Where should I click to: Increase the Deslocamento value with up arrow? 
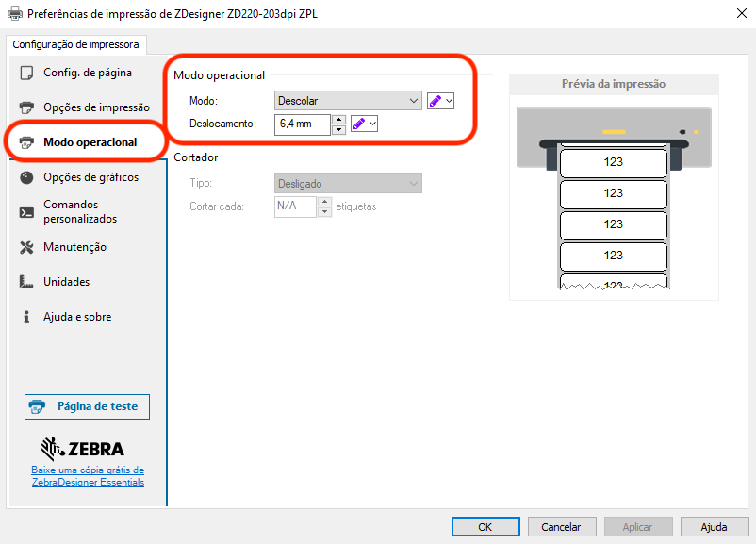pos(338,119)
